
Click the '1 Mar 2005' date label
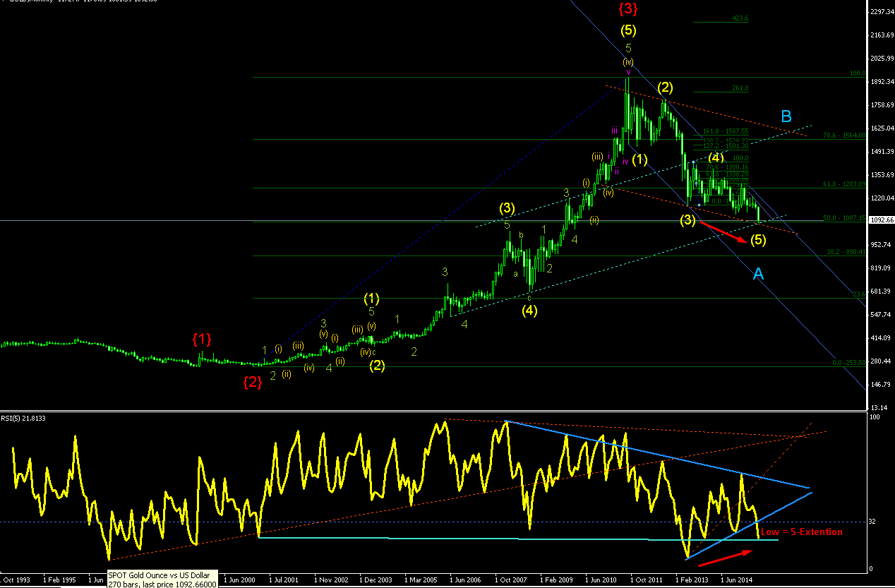tap(421, 579)
